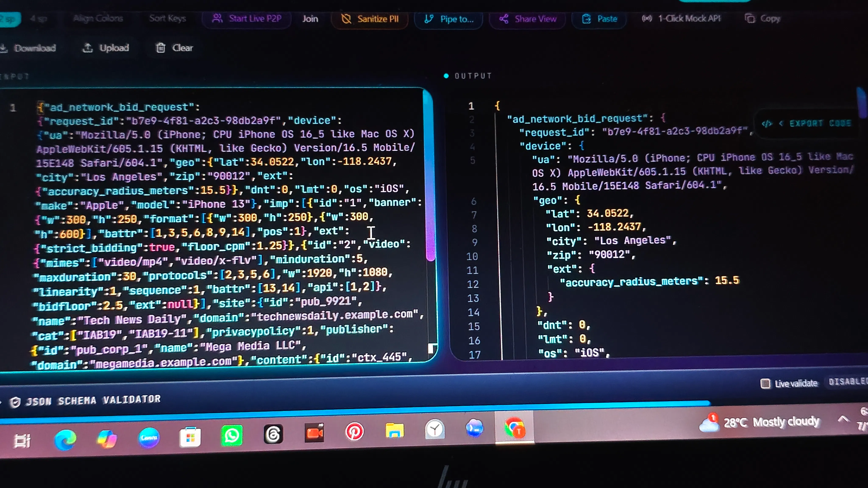
Task: Click the Start Live P2P button
Action: pos(247,19)
